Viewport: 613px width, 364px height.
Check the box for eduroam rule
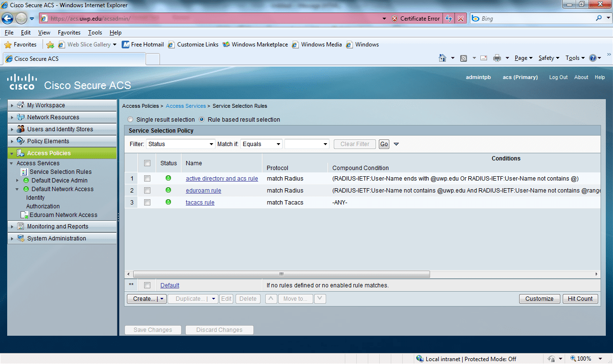pyautogui.click(x=148, y=190)
